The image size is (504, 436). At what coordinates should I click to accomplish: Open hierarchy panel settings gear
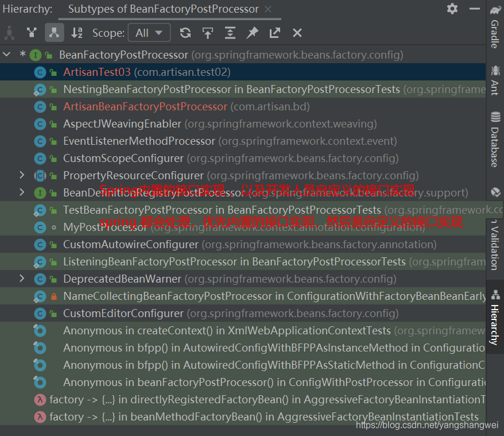coord(452,9)
